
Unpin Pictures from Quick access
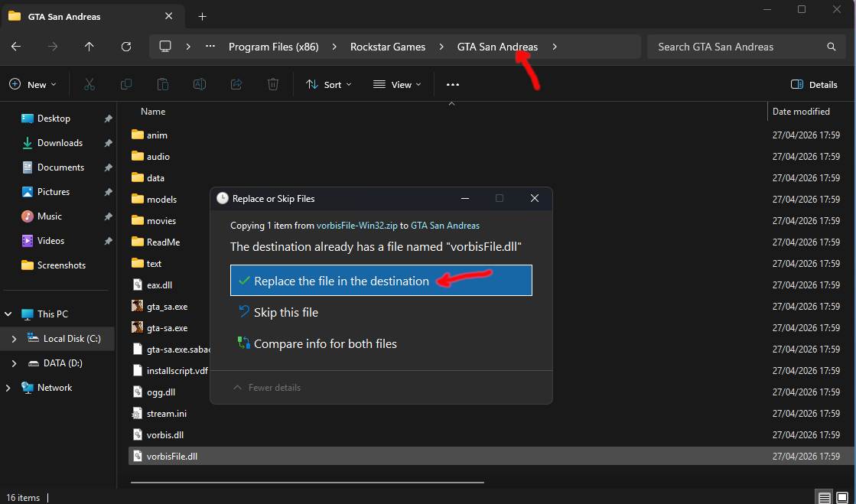(x=108, y=192)
